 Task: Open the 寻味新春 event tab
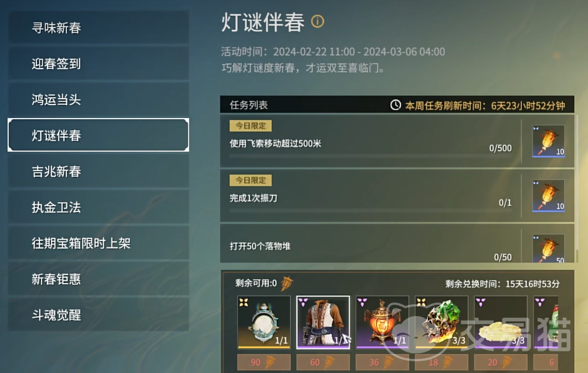click(x=98, y=28)
